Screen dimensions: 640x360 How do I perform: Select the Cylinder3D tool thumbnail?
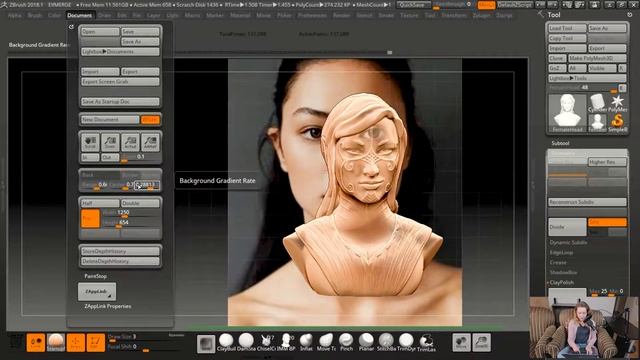(597, 103)
